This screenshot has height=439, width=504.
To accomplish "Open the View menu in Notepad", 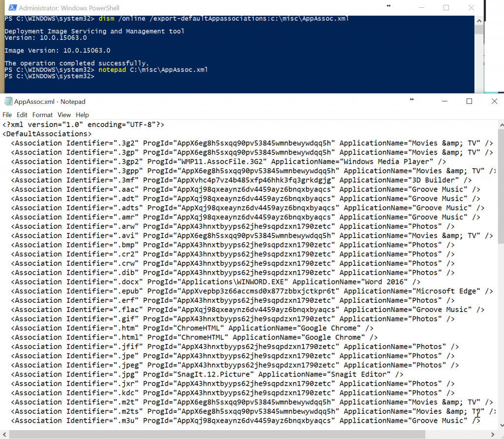I will point(64,115).
